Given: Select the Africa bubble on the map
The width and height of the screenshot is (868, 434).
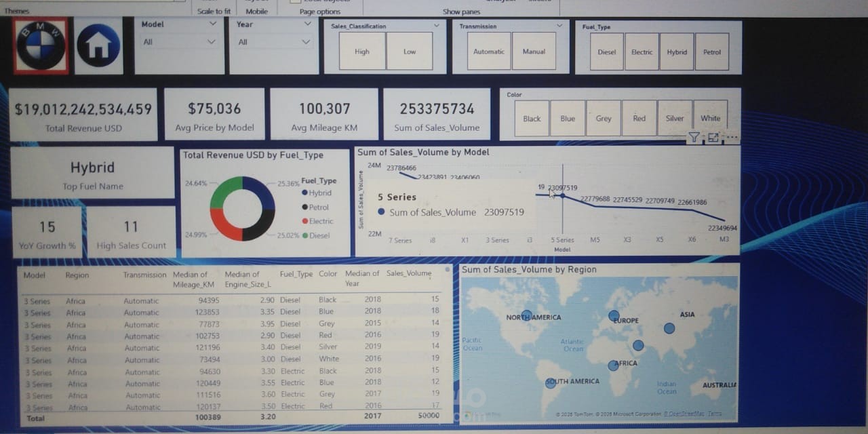Looking at the screenshot, I should click(x=613, y=366).
